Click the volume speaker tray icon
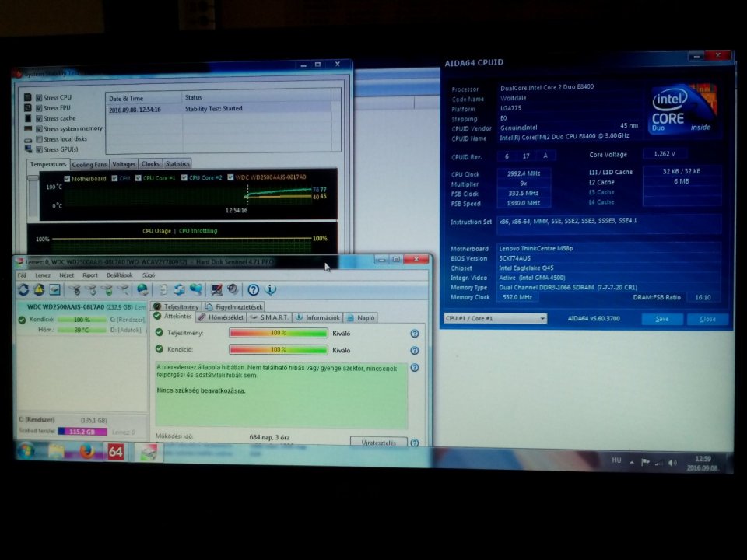This screenshot has width=747, height=560. click(672, 462)
